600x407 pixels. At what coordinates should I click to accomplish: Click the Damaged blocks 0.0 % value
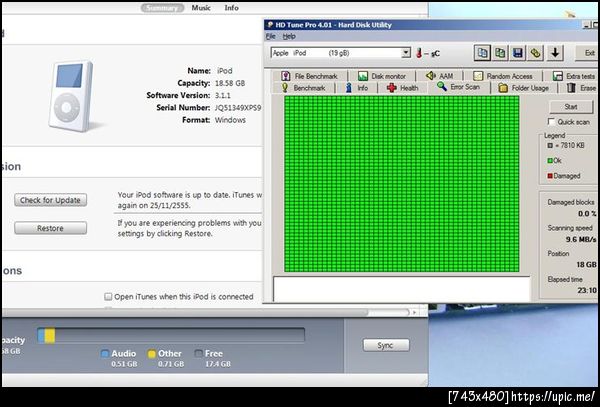tap(587, 214)
